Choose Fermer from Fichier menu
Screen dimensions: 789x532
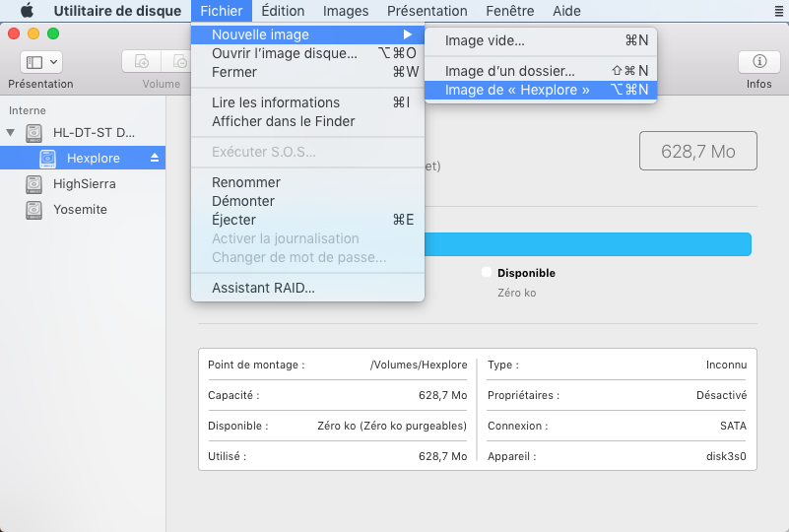(x=307, y=72)
